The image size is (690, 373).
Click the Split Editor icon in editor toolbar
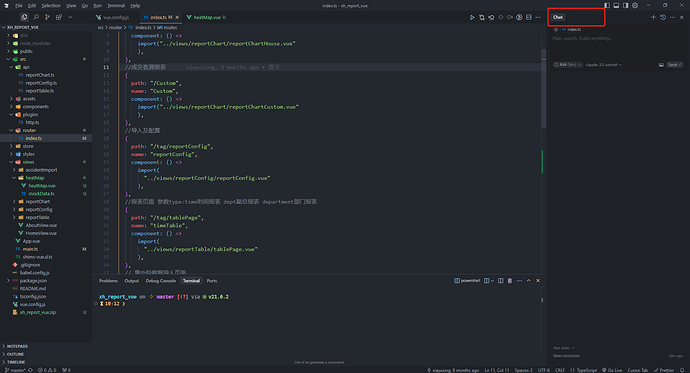point(529,17)
